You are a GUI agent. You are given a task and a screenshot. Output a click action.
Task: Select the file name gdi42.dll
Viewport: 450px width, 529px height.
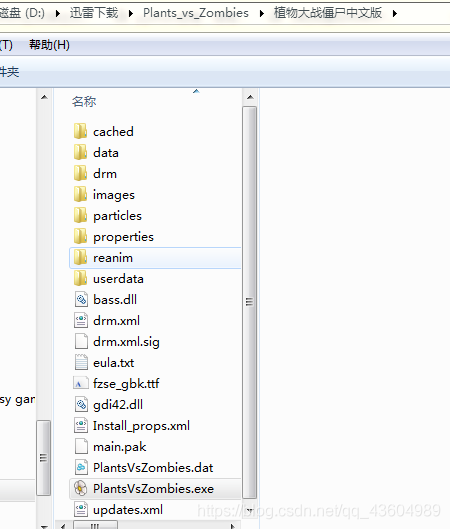[118, 405]
